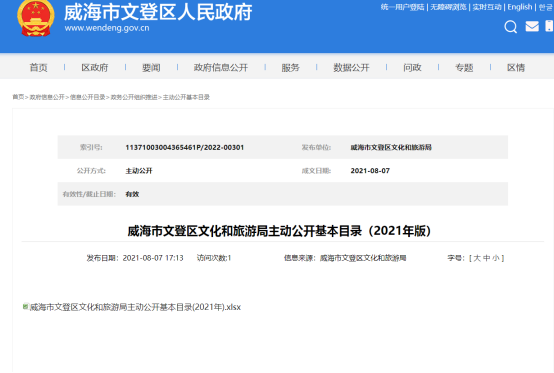Click the search magnifier icon

point(511,26)
